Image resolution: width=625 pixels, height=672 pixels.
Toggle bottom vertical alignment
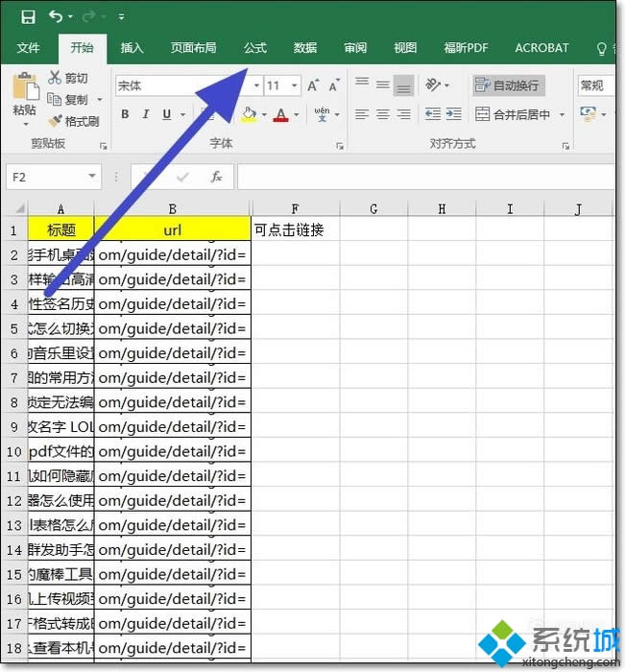tap(404, 85)
